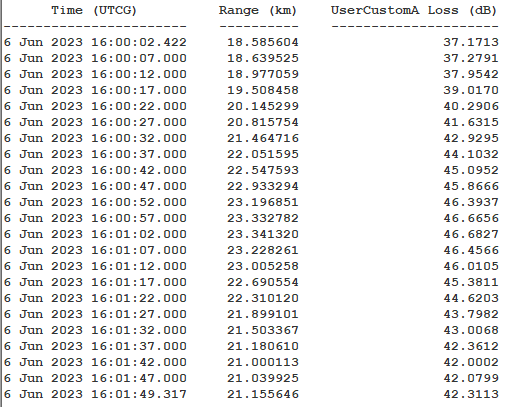Select the 16:00:02.422 timestamp row

(95, 42)
